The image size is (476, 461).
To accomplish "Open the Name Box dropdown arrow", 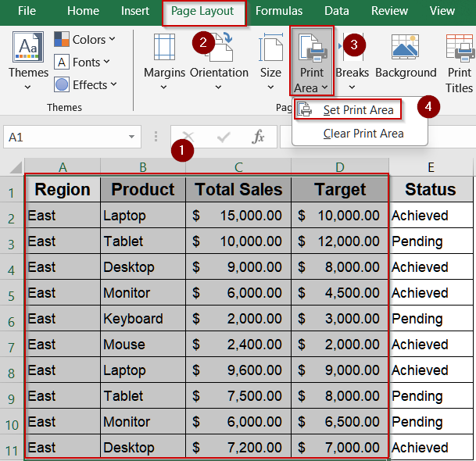I will (131, 137).
